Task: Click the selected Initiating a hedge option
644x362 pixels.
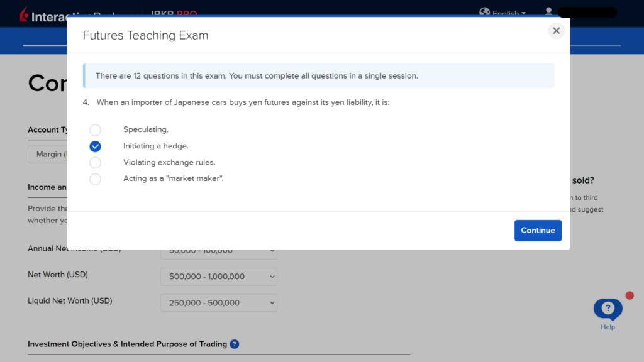Action: 95,146
